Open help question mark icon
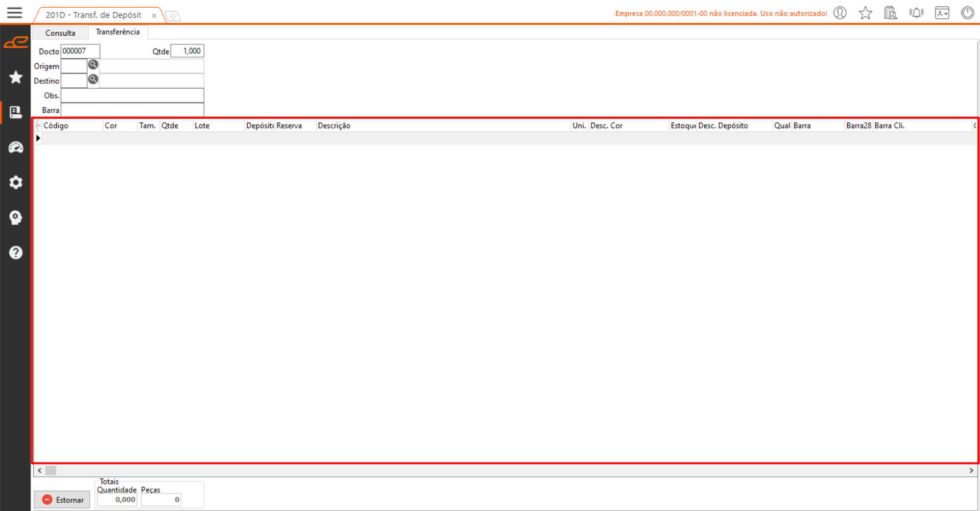This screenshot has height=511, width=980. pos(16,253)
